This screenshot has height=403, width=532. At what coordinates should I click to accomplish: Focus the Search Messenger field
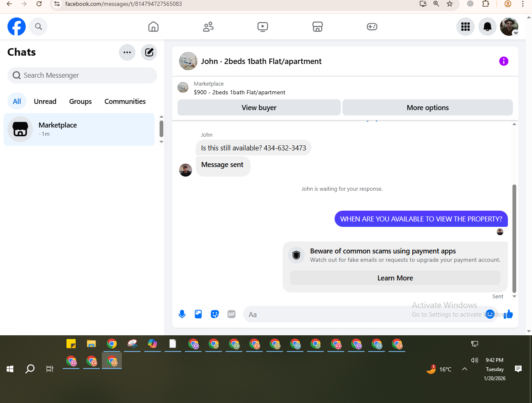click(82, 75)
